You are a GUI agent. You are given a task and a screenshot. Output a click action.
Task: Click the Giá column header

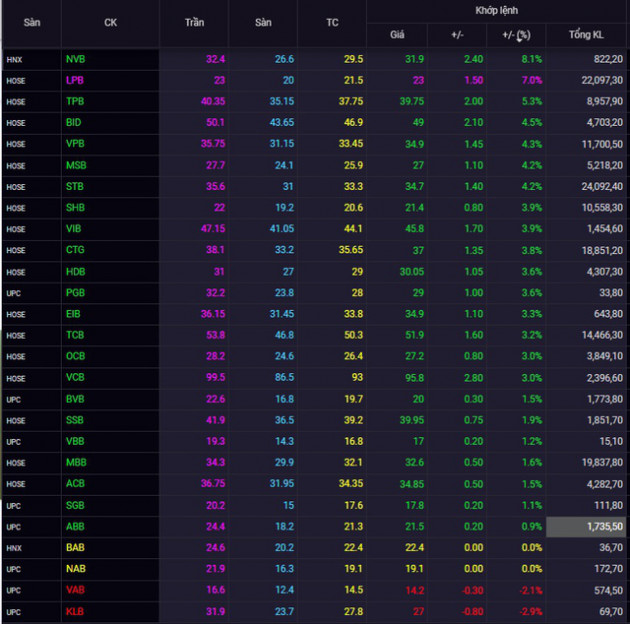397,35
